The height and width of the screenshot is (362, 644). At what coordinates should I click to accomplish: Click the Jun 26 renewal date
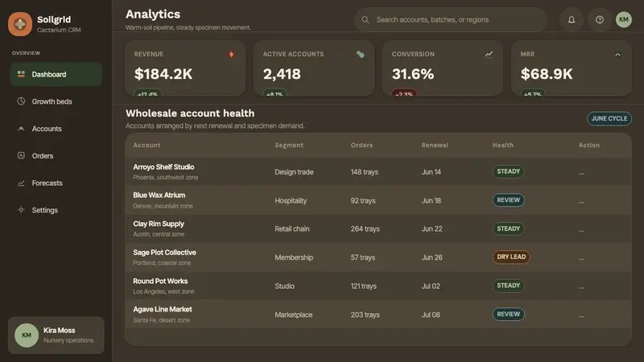click(x=432, y=257)
